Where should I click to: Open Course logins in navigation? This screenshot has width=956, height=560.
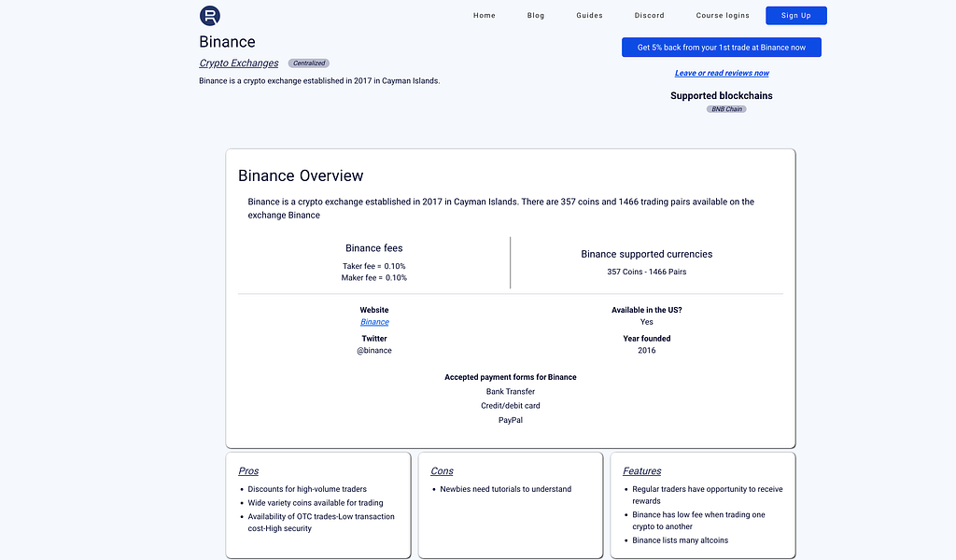click(723, 16)
